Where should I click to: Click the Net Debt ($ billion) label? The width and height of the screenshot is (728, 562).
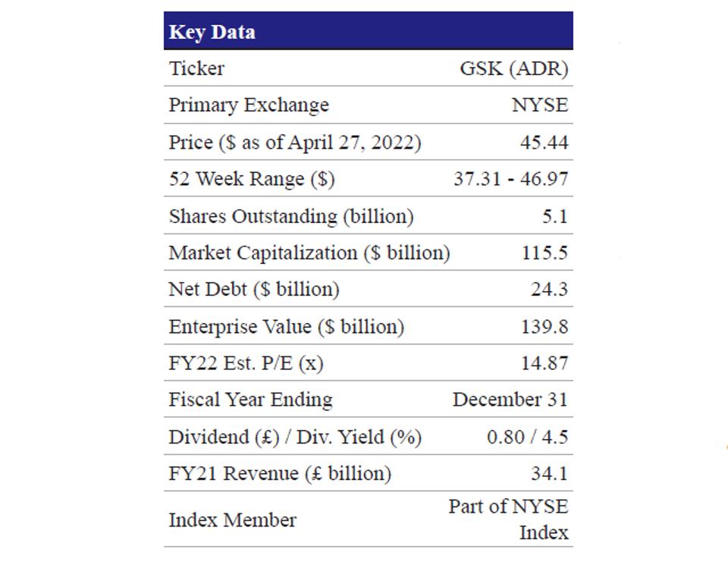[254, 289]
